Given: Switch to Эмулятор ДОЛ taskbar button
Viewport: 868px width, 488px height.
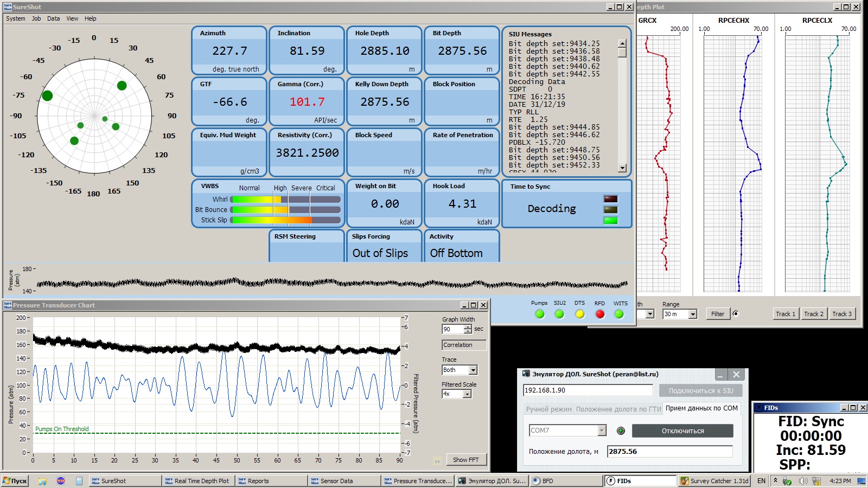Looking at the screenshot, I should (492, 481).
